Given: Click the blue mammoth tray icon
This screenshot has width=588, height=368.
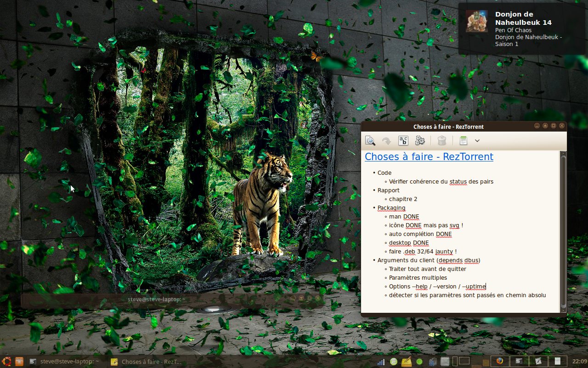Looking at the screenshot, I should point(432,362).
